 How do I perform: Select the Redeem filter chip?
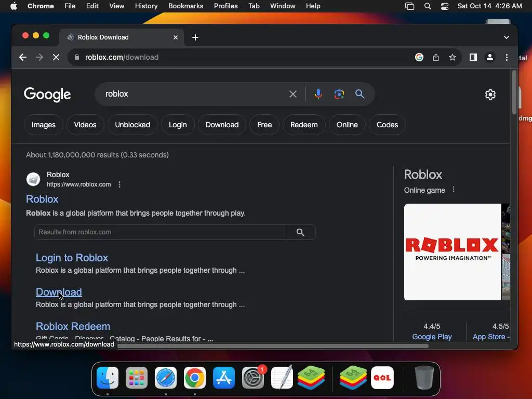pos(304,125)
